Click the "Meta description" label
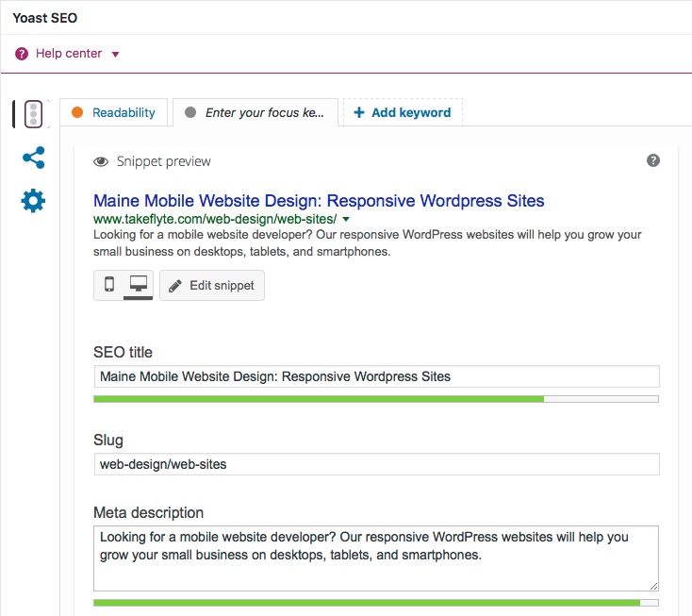Image resolution: width=692 pixels, height=616 pixels. coord(148,512)
